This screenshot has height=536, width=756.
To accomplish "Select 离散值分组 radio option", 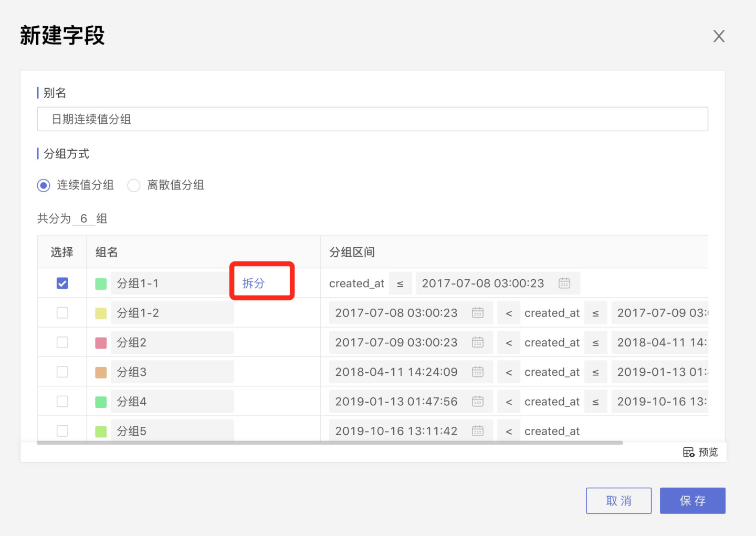I will 134,185.
